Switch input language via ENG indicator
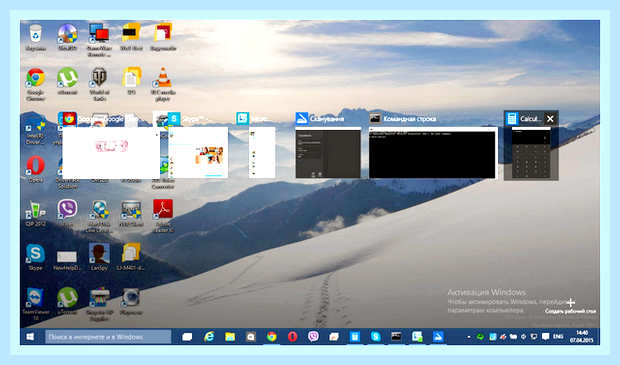 click(558, 337)
